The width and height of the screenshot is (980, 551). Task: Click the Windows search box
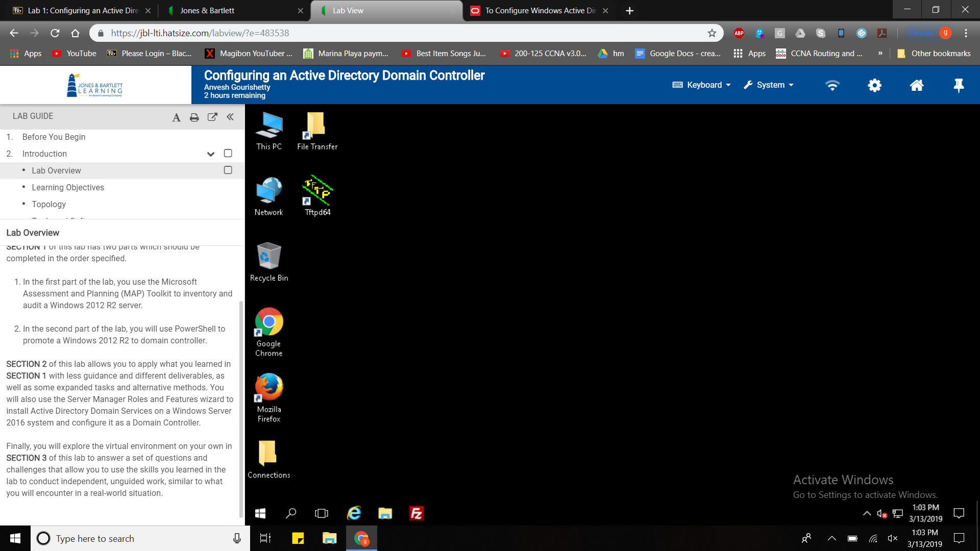(140, 538)
